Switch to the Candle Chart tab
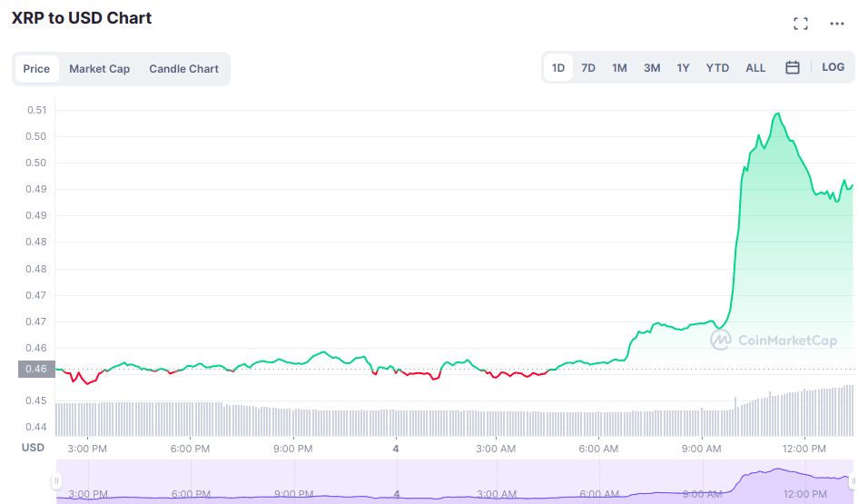The width and height of the screenshot is (868, 504). tap(183, 69)
